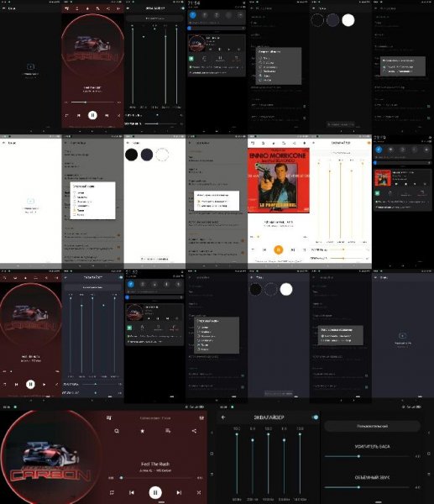The height and width of the screenshot is (504, 434).
Task: Share the track from landscape player
Action: click(x=194, y=431)
